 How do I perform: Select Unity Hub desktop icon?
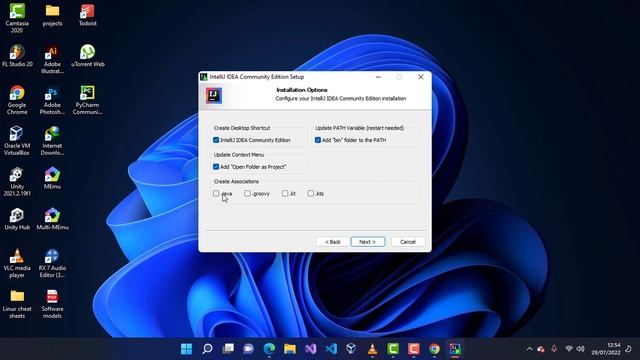[17, 219]
